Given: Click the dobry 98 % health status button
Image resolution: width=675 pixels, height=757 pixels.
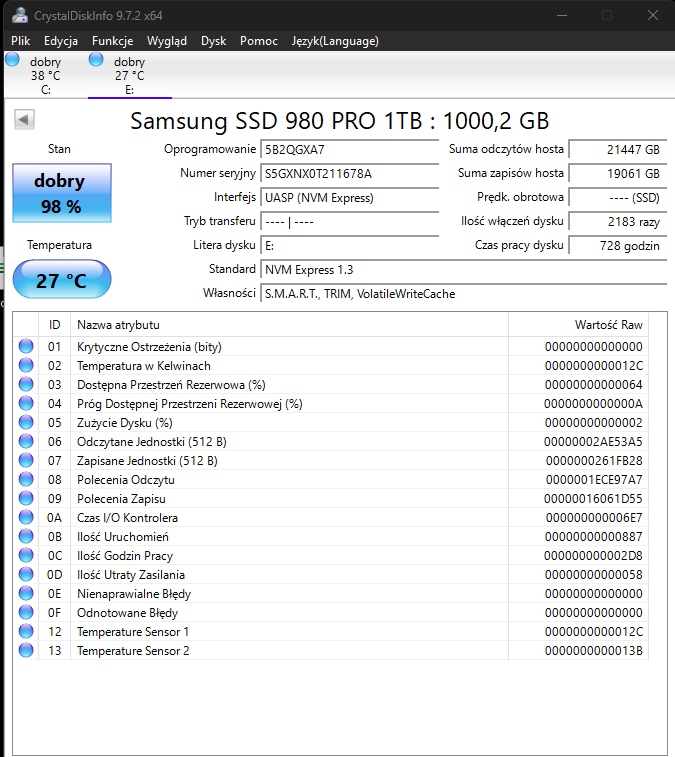Looking at the screenshot, I should click(x=59, y=194).
